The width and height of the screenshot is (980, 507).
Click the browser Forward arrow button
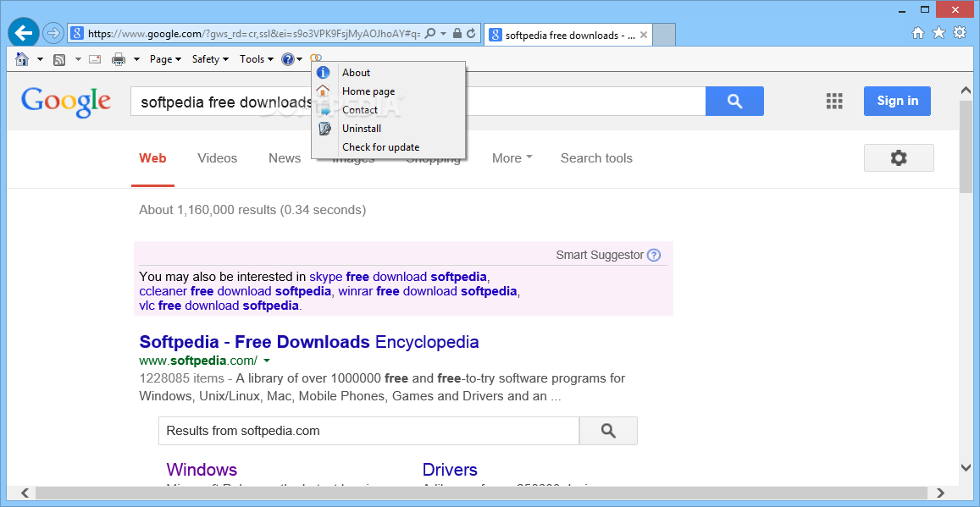pos(53,33)
